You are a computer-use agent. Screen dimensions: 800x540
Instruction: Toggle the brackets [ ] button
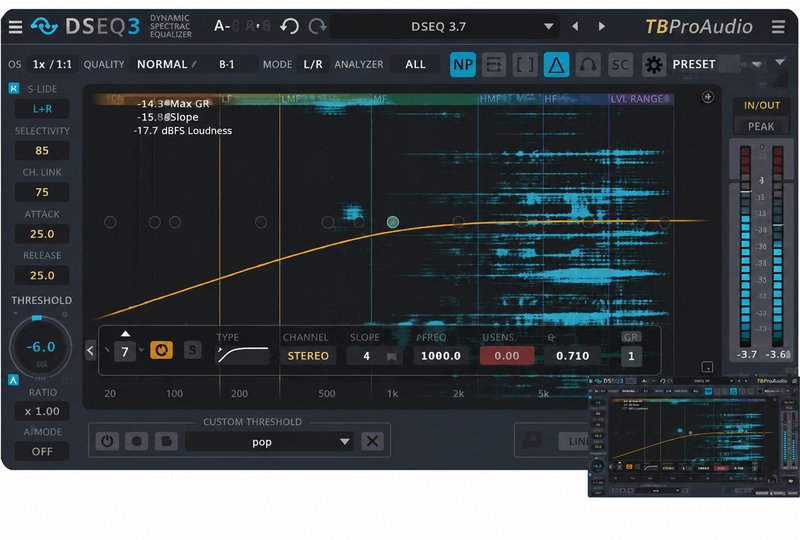click(525, 65)
